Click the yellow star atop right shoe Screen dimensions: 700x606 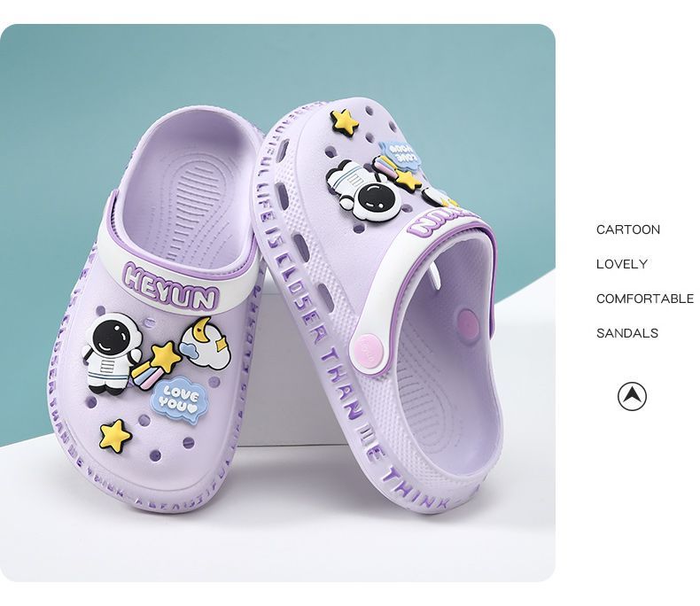[x=345, y=120]
